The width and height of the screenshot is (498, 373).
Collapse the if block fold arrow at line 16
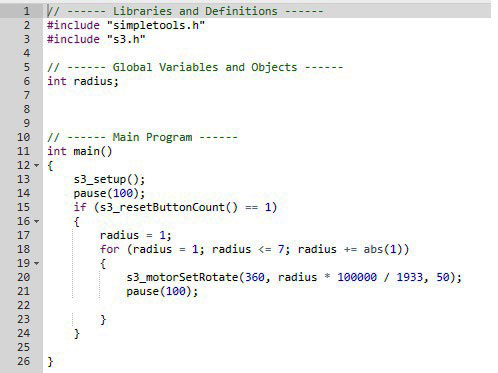pos(37,221)
